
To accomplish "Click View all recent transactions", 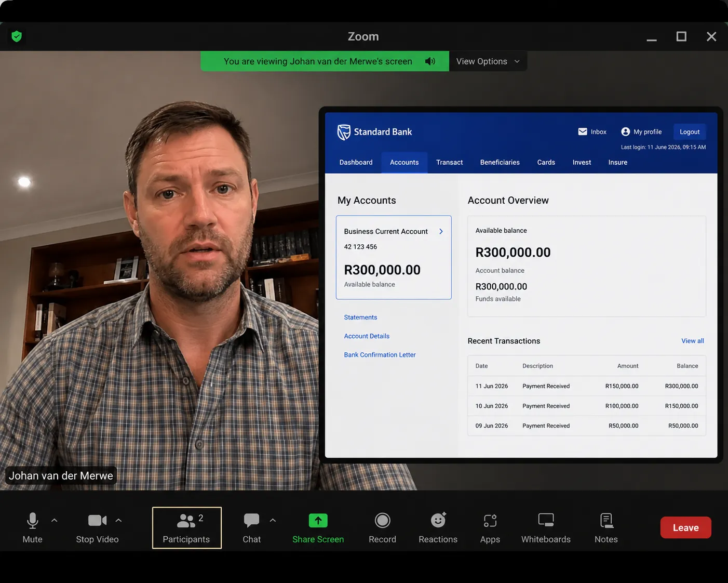I will coord(693,341).
